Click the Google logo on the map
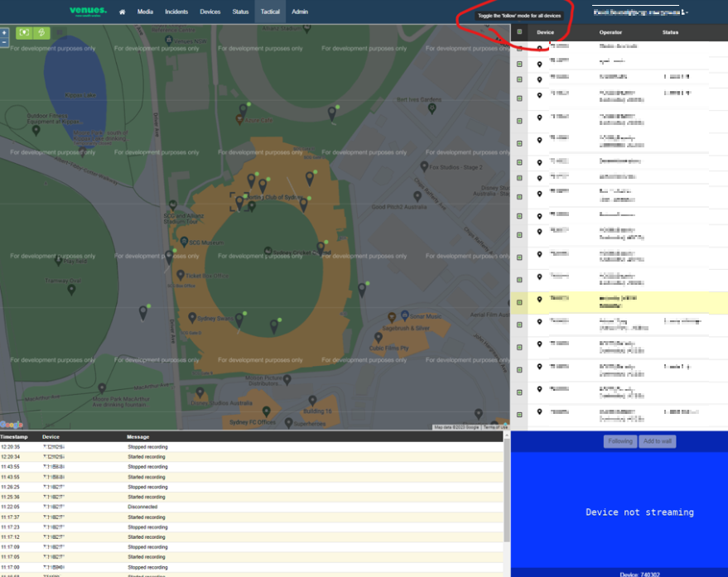The height and width of the screenshot is (577, 728). coord(12,425)
